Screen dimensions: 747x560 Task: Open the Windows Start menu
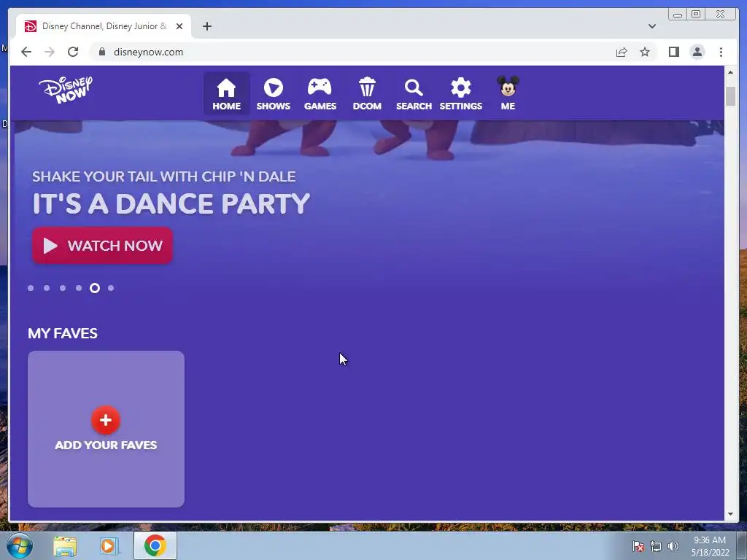point(20,545)
